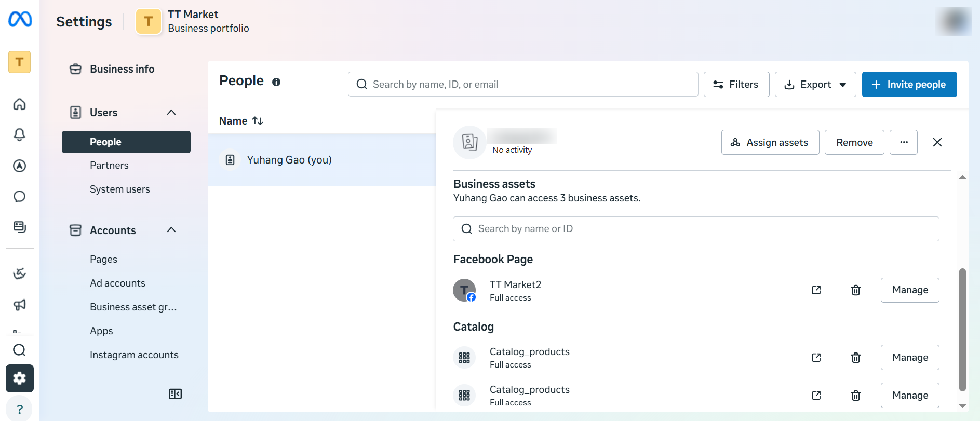Open the notifications bell icon
Viewport: 980px width, 421px height.
pyautogui.click(x=19, y=135)
